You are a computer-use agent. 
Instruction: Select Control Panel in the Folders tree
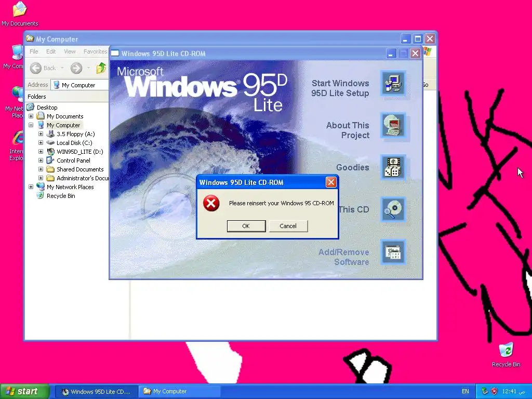coord(73,161)
